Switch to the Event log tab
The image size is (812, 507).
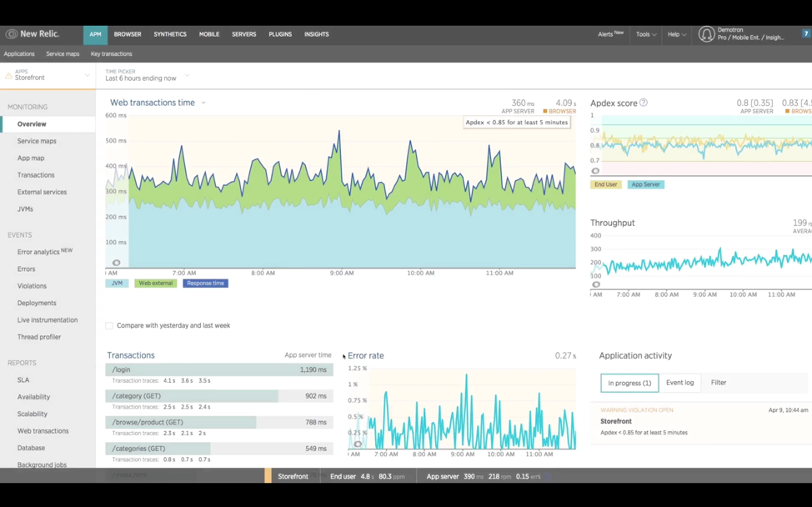(679, 383)
